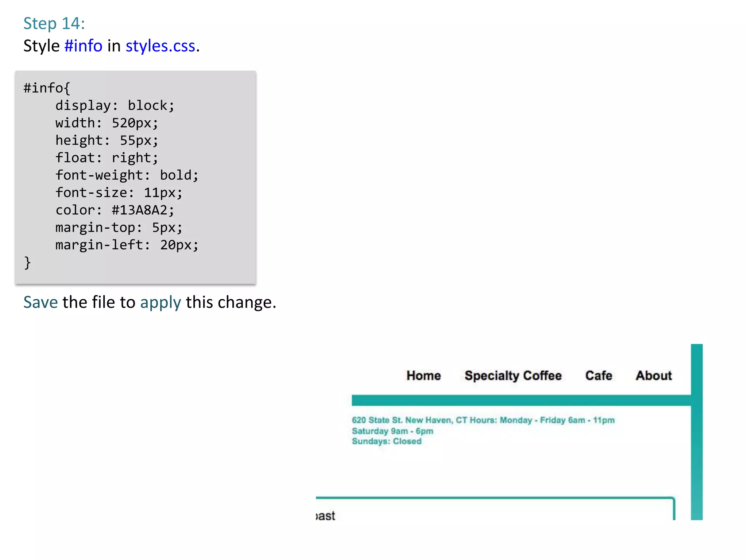Click the 'Sundays: Closed' line
This screenshot has height=560, width=747.
[x=387, y=441]
